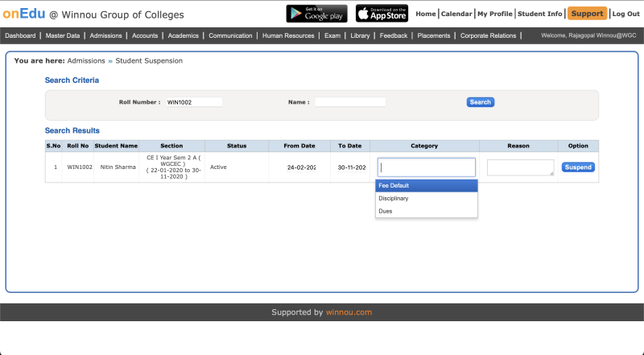
Task: Pick Dues option from category dropdown
Action: click(427, 211)
